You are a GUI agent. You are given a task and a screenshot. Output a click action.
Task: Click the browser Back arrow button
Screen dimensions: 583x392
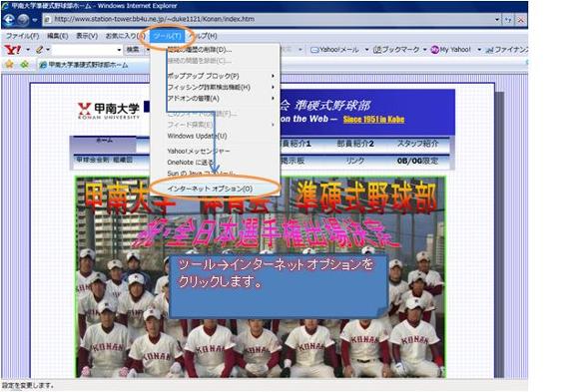[9, 20]
